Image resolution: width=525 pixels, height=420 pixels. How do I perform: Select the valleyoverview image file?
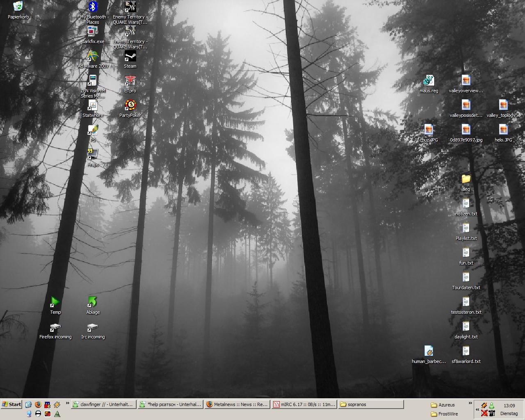[466, 84]
